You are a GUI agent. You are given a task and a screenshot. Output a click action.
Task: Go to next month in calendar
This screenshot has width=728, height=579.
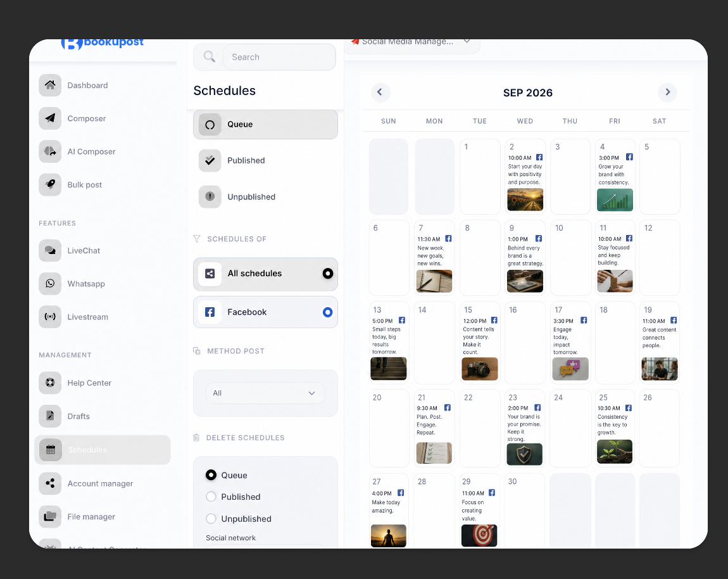667,92
